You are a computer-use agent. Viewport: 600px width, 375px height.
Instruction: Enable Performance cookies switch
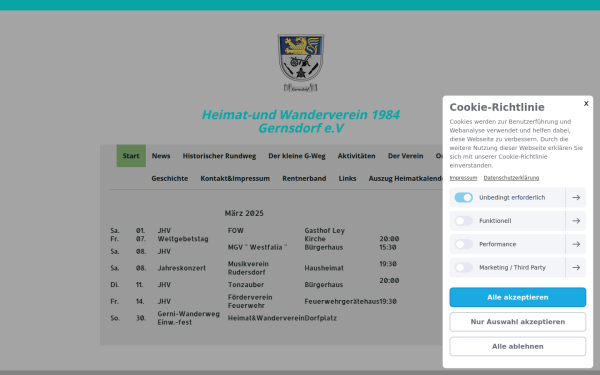(x=464, y=244)
